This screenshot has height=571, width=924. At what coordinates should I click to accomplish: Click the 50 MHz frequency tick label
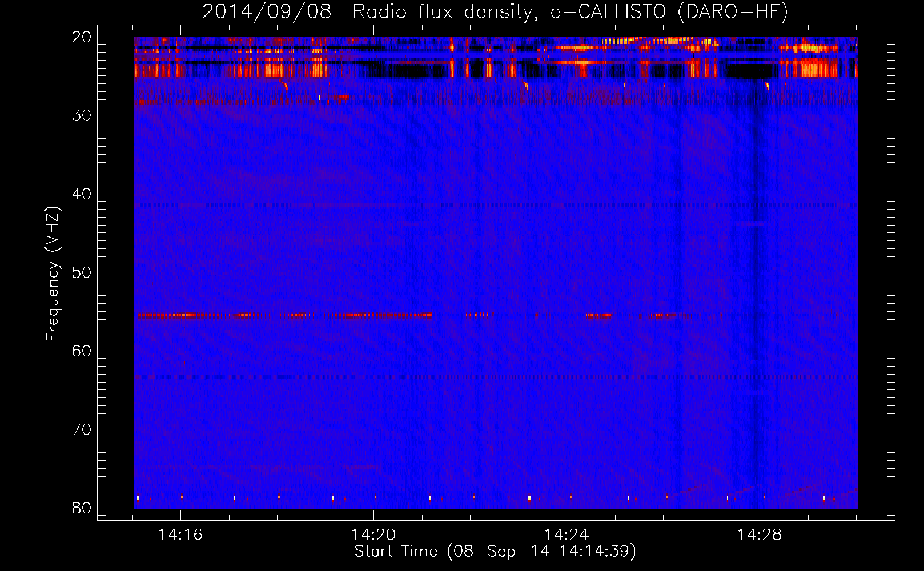click(x=82, y=272)
